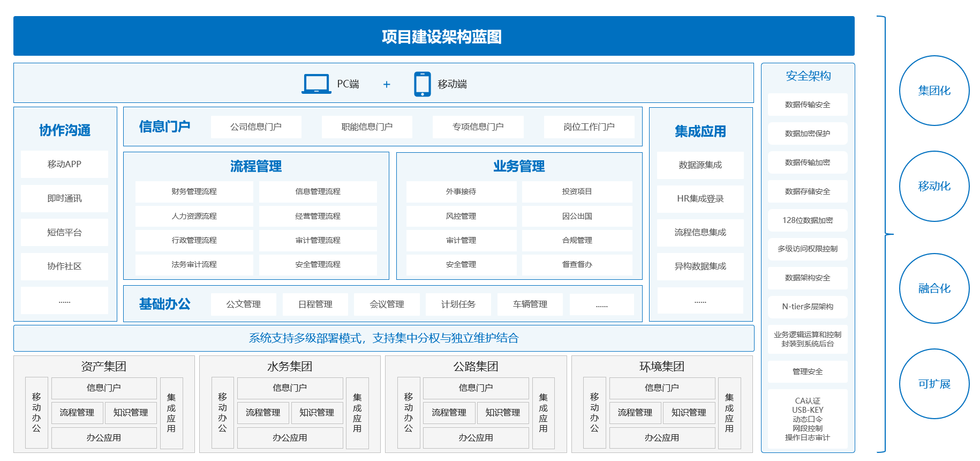Select 公司信息门户
Screen dimensions: 980x461
click(x=256, y=127)
